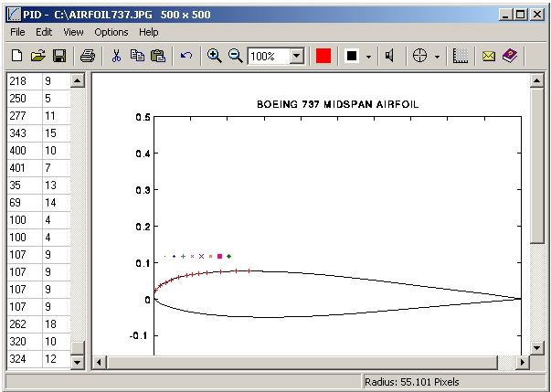Click the Copy toolbar icon
Screen dimensions: 551x392
tap(137, 56)
